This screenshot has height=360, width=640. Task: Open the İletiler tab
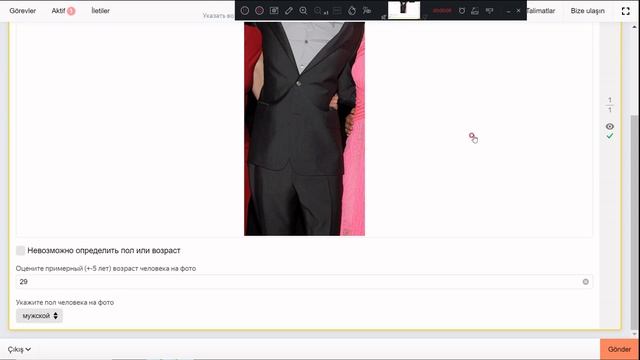(x=100, y=11)
